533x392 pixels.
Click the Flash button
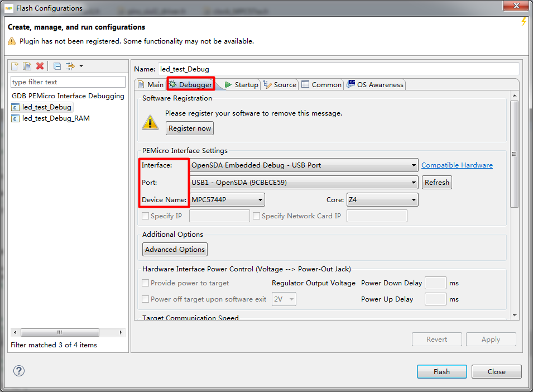(441, 371)
